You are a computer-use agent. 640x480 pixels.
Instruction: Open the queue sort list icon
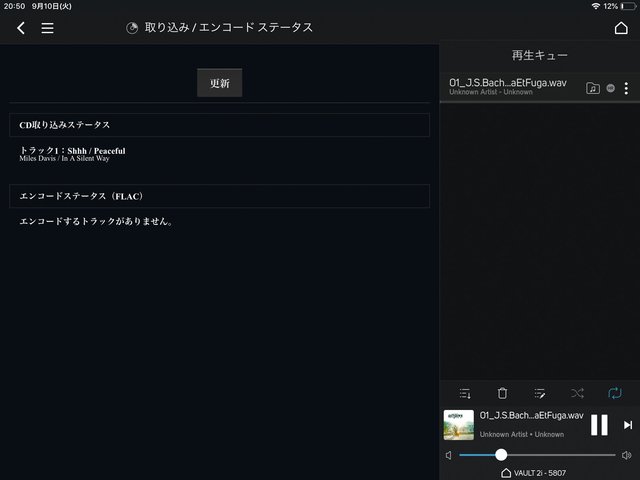465,394
